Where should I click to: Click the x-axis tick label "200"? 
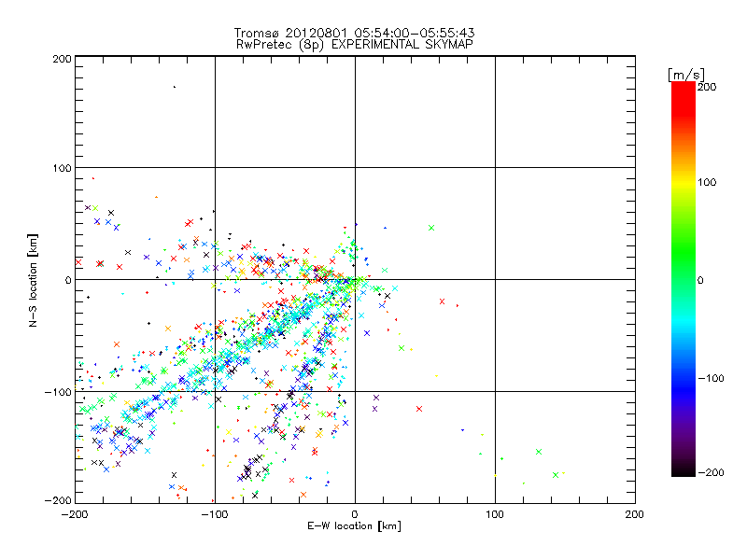[635, 515]
